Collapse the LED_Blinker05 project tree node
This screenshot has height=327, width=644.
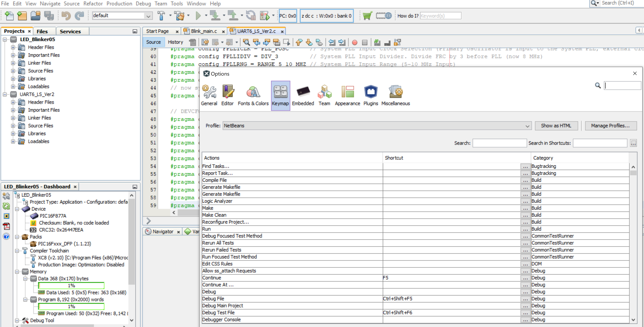[5, 39]
